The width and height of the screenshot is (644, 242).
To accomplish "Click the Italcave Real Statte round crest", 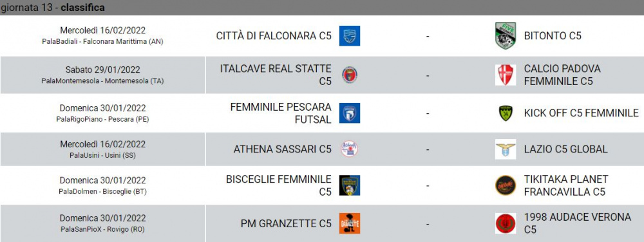I will [x=350, y=75].
